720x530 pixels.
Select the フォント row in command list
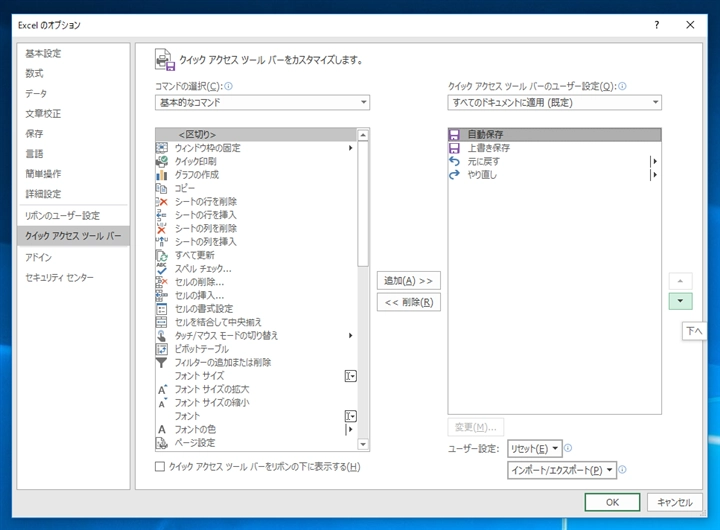(256, 416)
